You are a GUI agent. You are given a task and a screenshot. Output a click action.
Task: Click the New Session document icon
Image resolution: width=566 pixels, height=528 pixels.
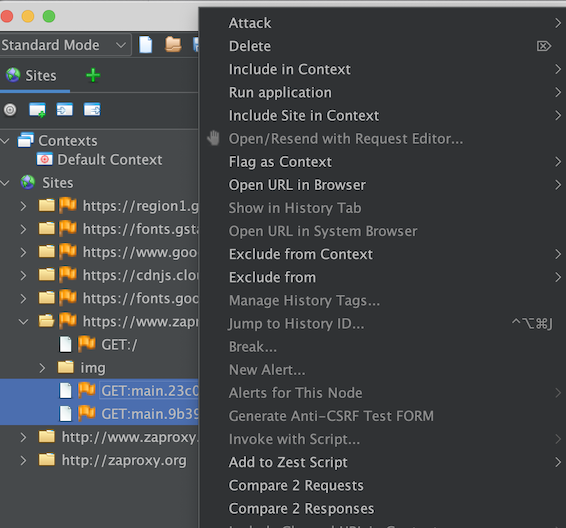[145, 45]
